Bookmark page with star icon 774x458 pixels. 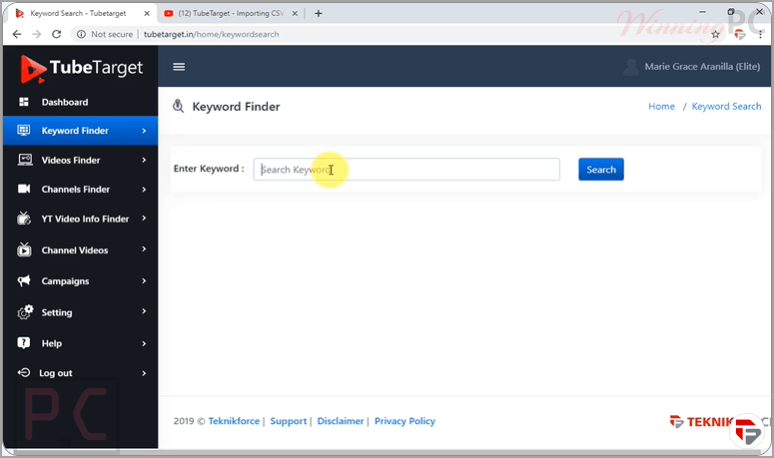pyautogui.click(x=715, y=34)
